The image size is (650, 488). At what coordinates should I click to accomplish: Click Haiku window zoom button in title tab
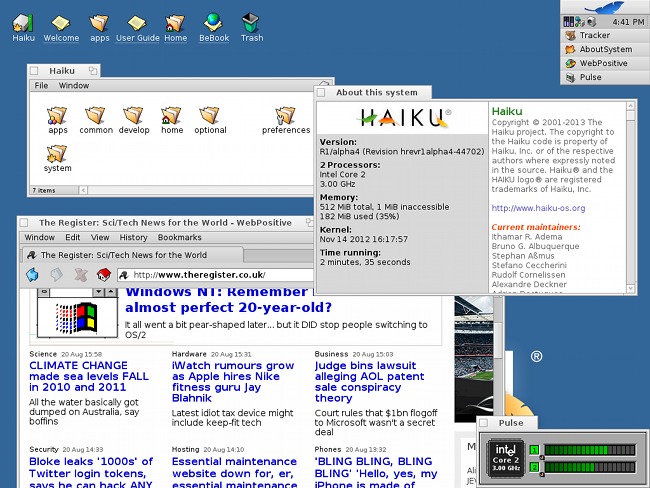(93, 70)
